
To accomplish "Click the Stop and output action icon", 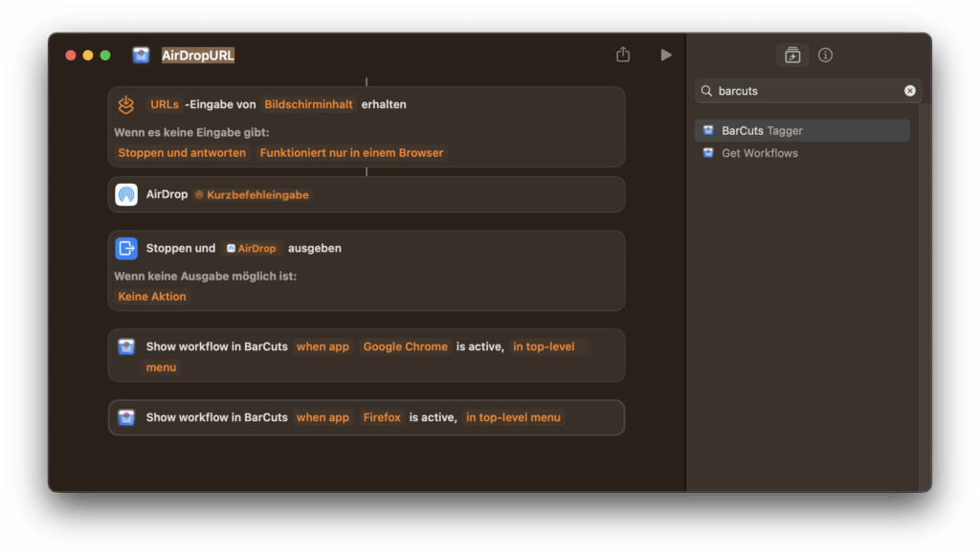I will pyautogui.click(x=126, y=248).
